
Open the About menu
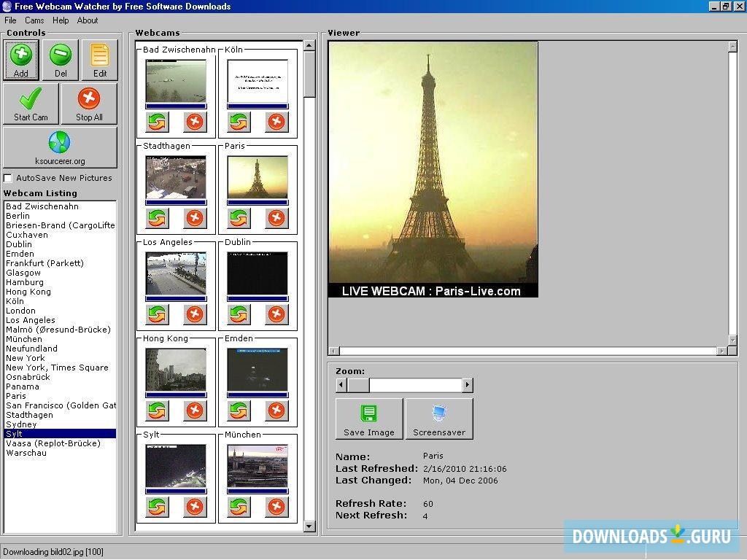click(87, 20)
